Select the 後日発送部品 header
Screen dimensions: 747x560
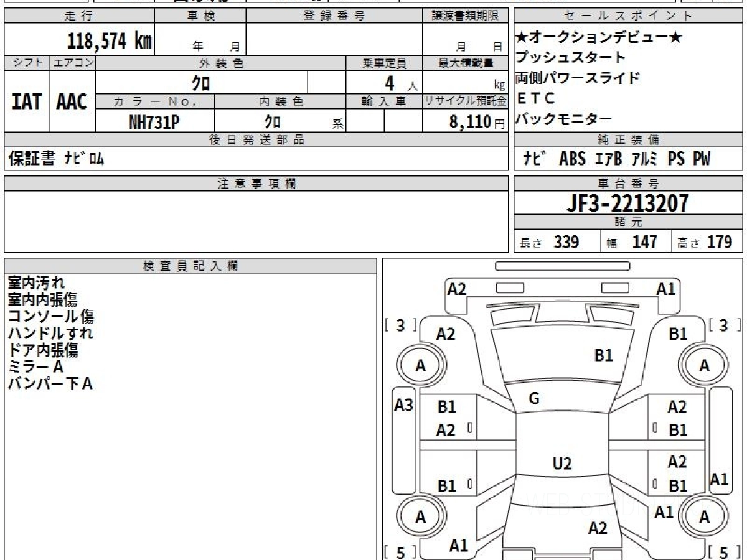(256, 139)
